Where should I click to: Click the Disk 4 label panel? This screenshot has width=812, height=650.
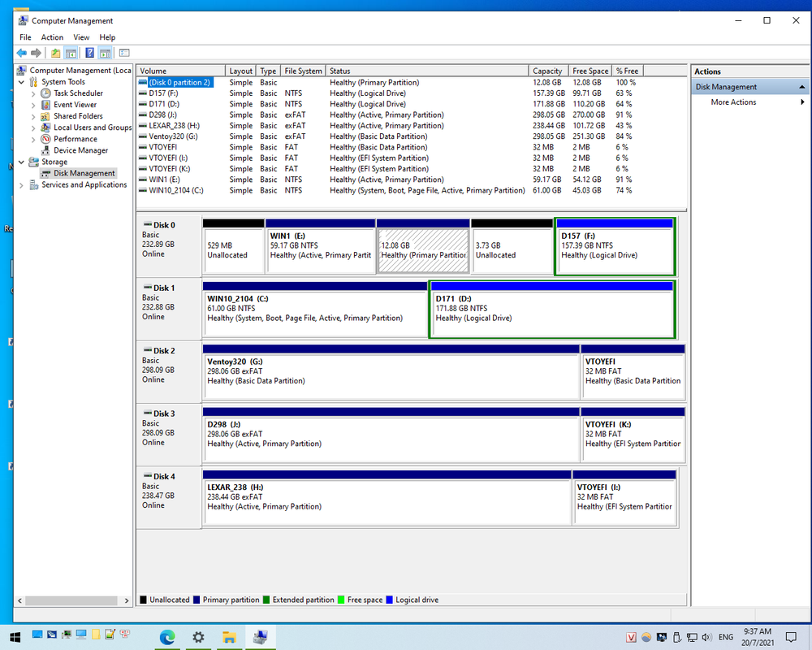point(169,497)
